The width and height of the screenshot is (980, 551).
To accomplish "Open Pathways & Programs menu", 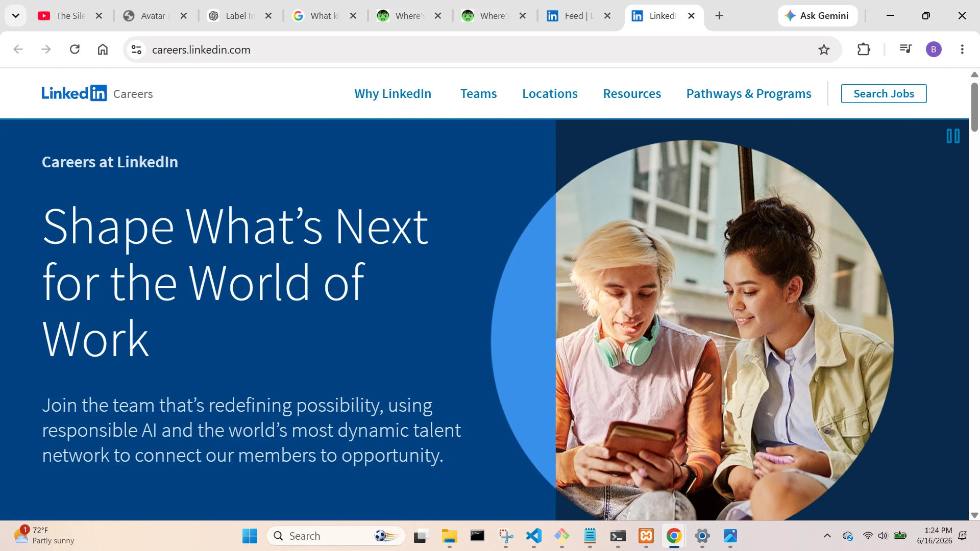I will [x=749, y=93].
